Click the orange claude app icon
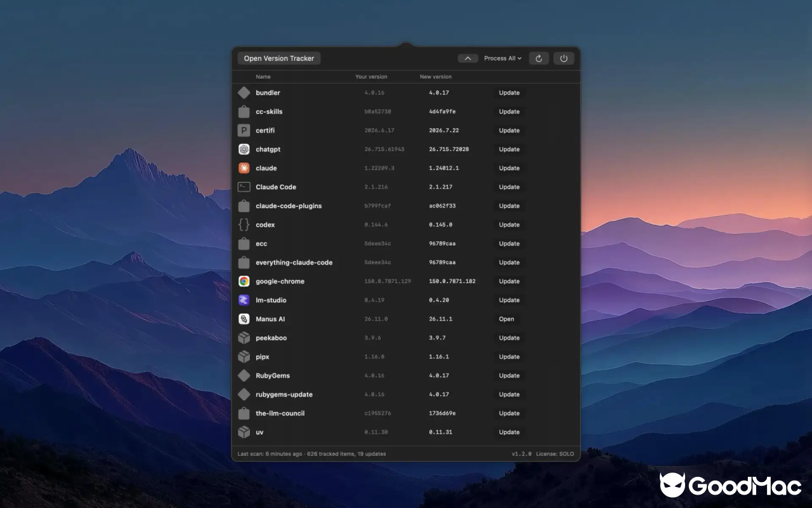 (244, 168)
